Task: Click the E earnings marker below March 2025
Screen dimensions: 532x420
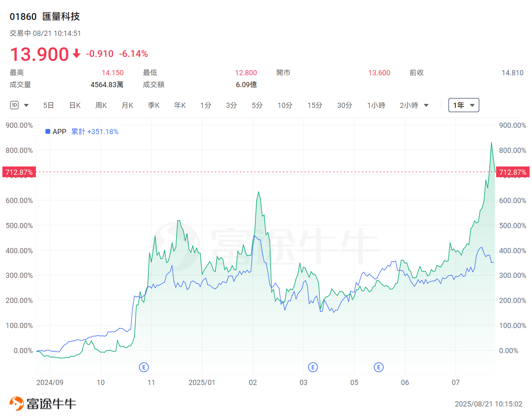Action: (x=313, y=367)
